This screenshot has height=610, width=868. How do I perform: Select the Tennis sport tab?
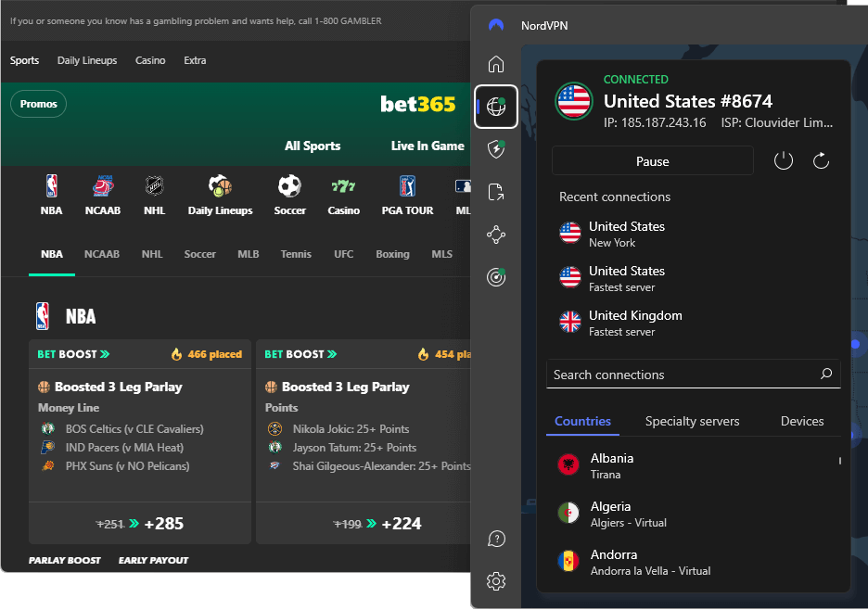pyautogui.click(x=296, y=254)
